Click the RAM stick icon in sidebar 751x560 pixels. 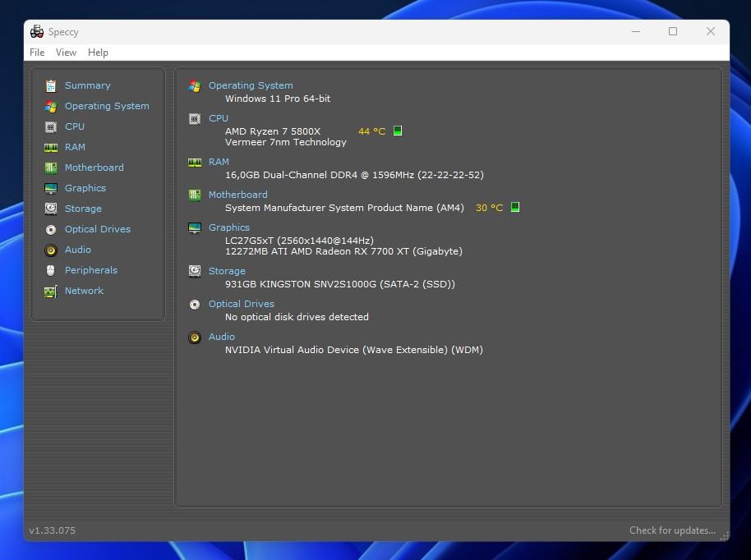pos(51,147)
